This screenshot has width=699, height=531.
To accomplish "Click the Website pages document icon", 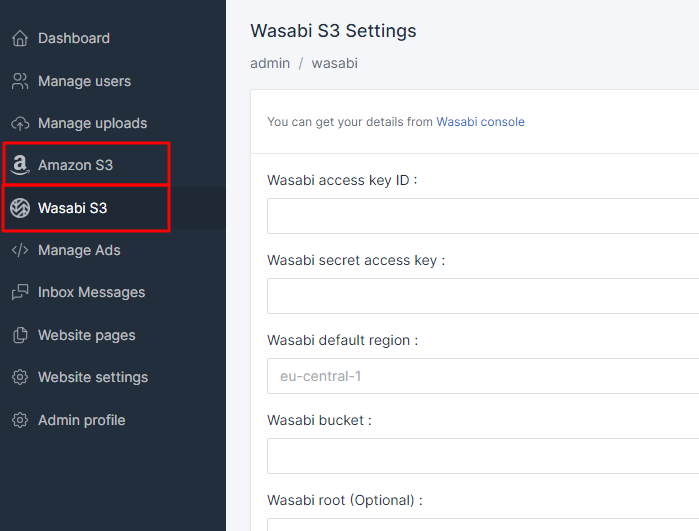I will [x=20, y=335].
